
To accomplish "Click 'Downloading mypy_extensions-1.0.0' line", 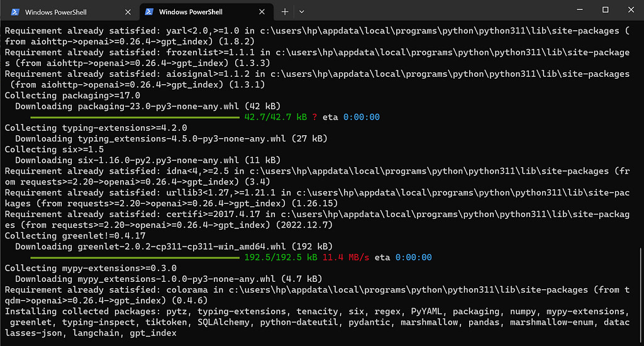I will click(x=169, y=279).
